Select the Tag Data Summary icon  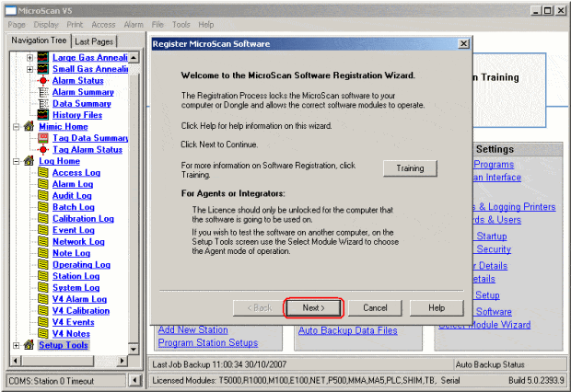(42, 138)
